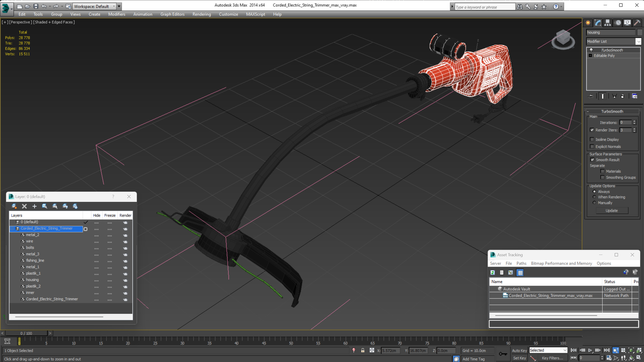Open the Graph Editors menu
The width and height of the screenshot is (644, 362).
(172, 14)
